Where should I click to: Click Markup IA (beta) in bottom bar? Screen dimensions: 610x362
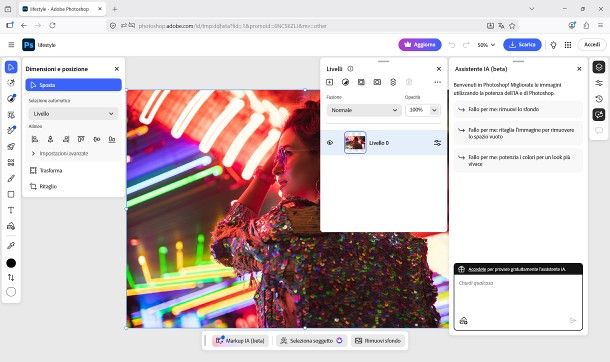pyautogui.click(x=240, y=341)
